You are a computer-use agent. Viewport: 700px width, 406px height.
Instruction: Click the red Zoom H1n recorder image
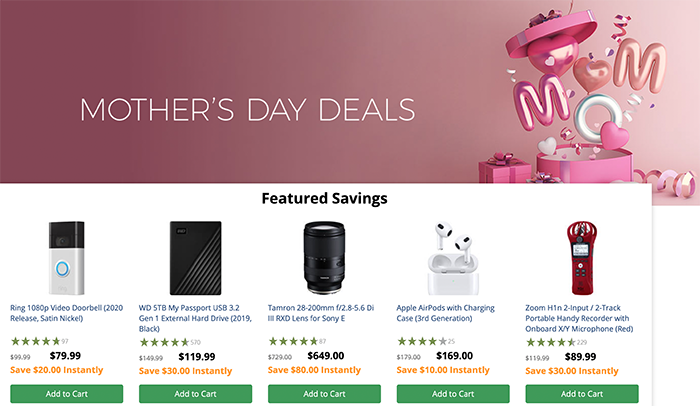(580, 255)
